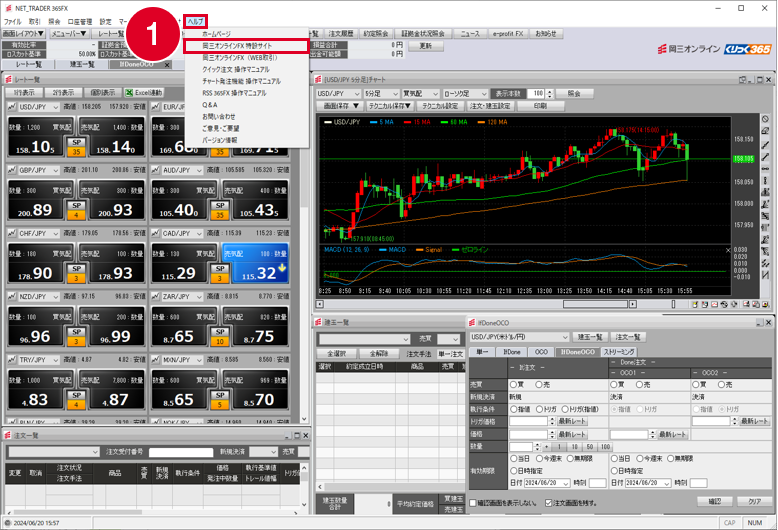Open chart icon for ZAR/JPY rate panel
Viewport: 778px width, 530px height.
coord(156,296)
